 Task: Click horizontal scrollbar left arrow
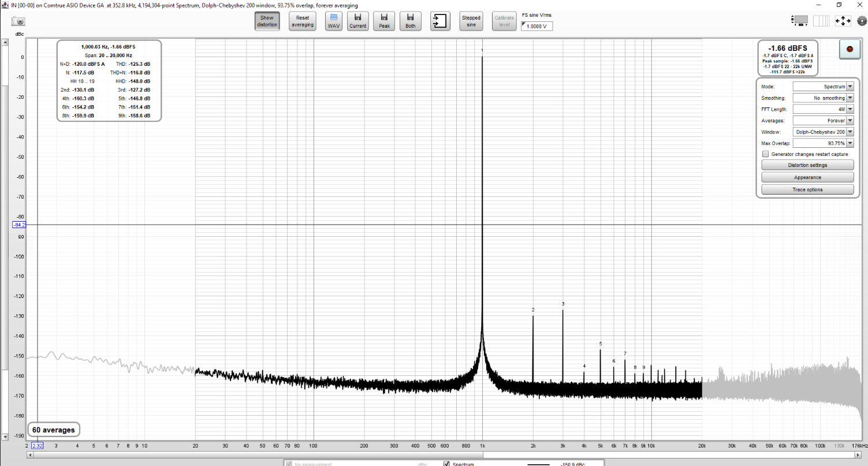click(30, 454)
